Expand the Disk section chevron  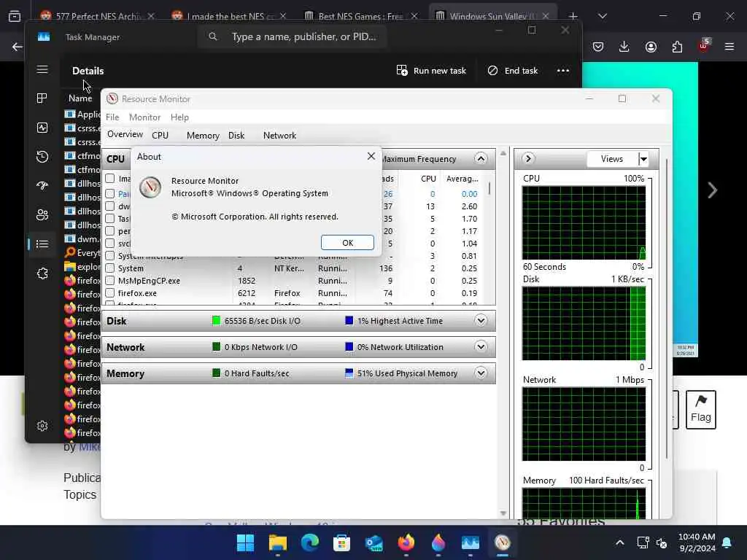pos(481,321)
